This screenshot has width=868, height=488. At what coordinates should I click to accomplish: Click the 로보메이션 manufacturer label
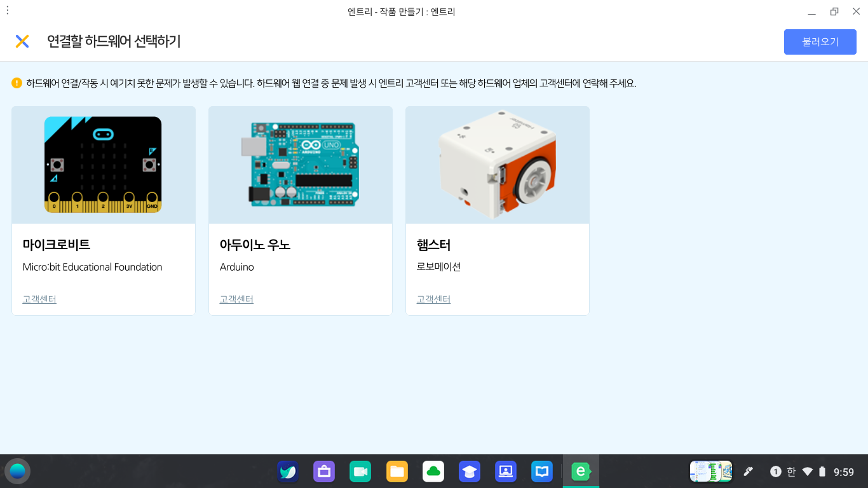438,267
